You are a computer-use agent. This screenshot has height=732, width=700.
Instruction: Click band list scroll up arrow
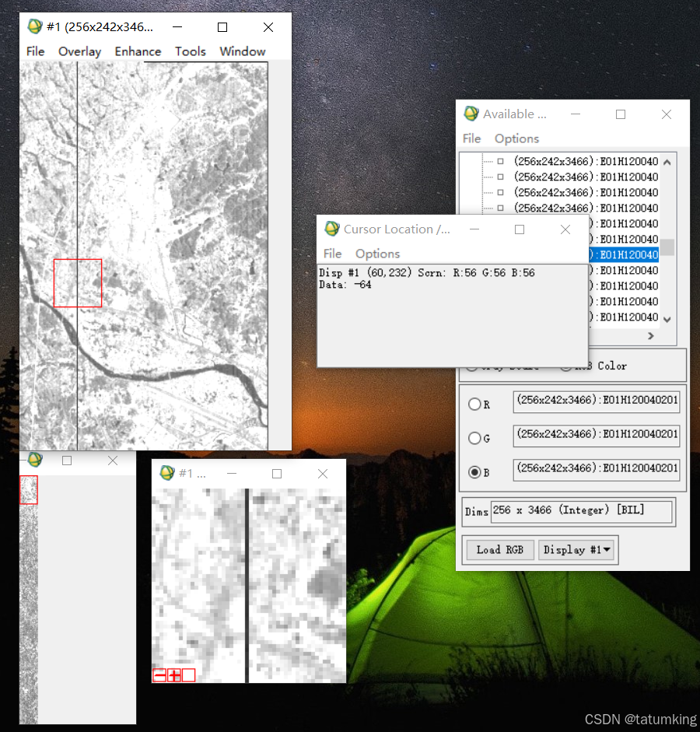coord(667,163)
